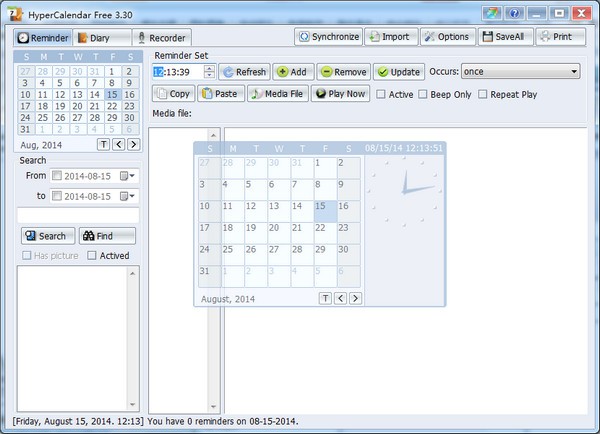Click the analog clock in popup

[404, 191]
